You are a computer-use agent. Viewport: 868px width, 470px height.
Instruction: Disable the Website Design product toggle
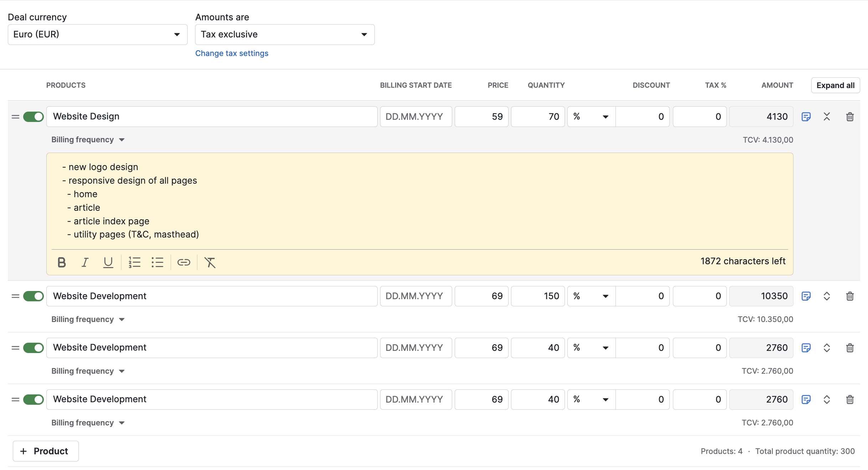coord(33,116)
